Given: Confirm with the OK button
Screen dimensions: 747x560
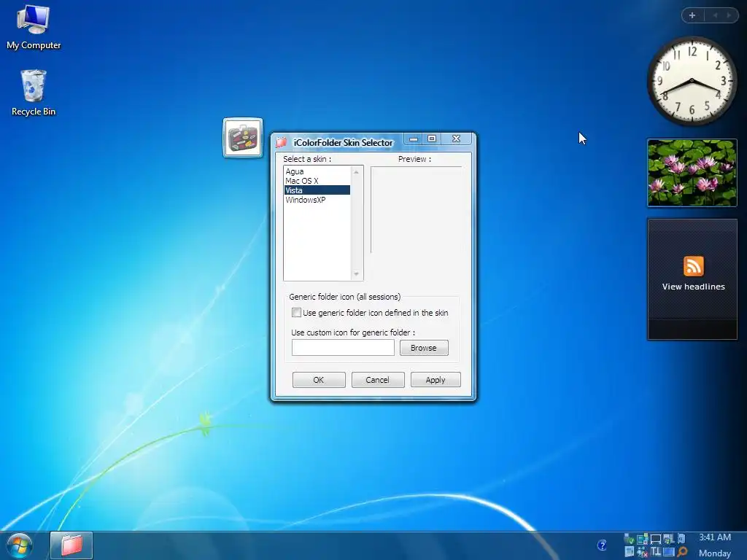Looking at the screenshot, I should (x=319, y=380).
